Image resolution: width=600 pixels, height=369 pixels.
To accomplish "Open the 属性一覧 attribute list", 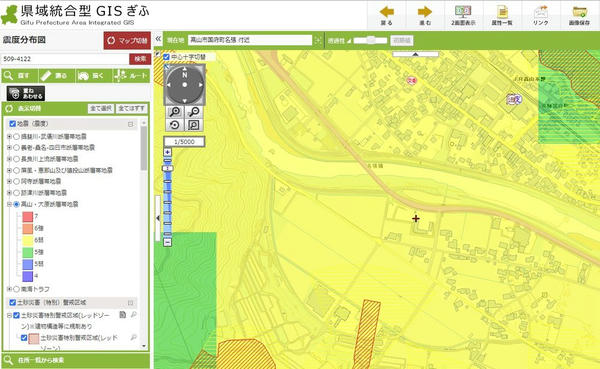I will (502, 15).
